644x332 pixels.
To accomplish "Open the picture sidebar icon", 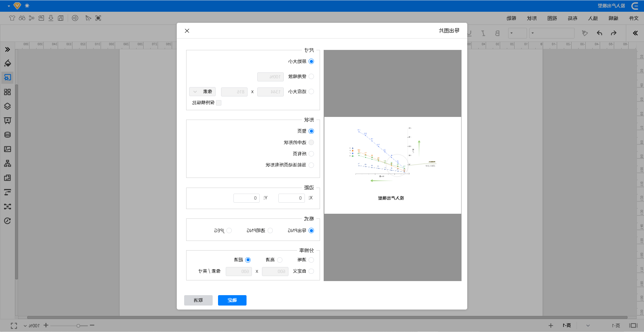I will point(7,149).
